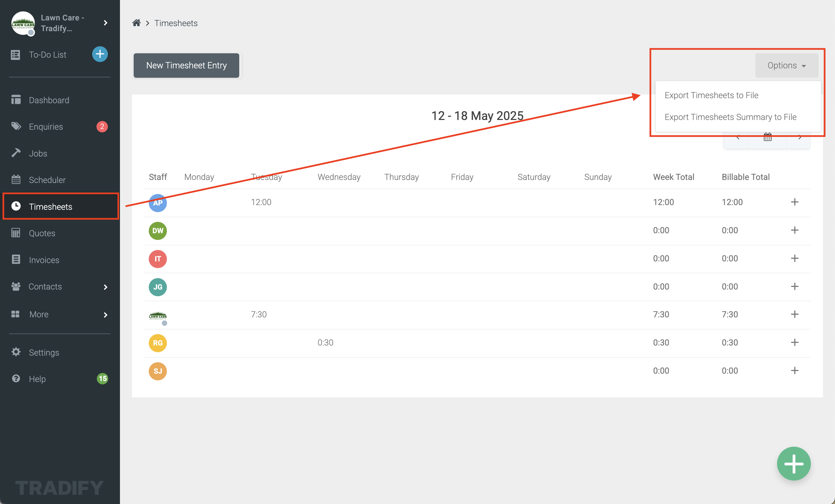Open Quotes in the sidebar
This screenshot has height=504, width=835.
pos(42,233)
